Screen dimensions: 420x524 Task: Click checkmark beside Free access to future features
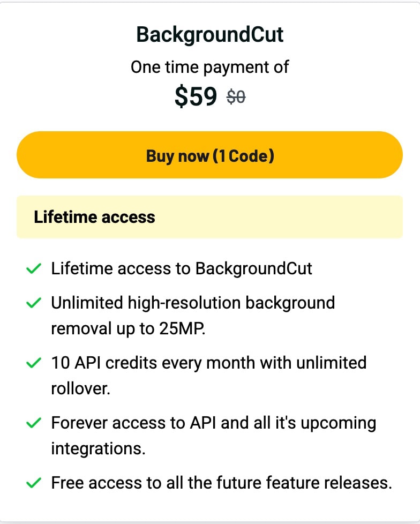[34, 483]
